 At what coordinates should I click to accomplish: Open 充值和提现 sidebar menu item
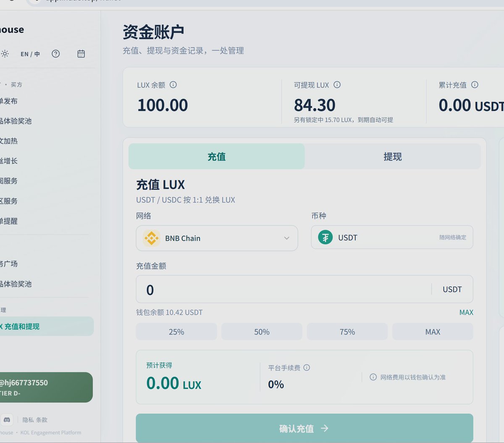(x=46, y=327)
